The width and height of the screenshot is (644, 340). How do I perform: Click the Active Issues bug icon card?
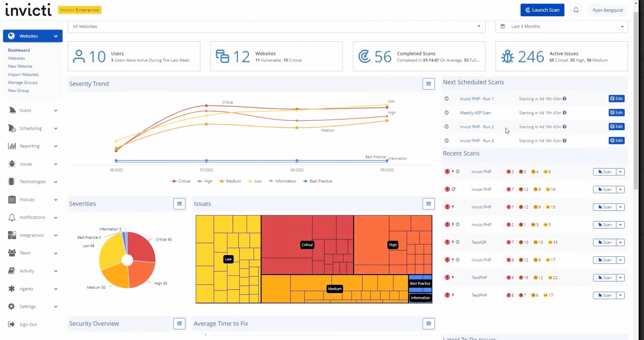[507, 56]
